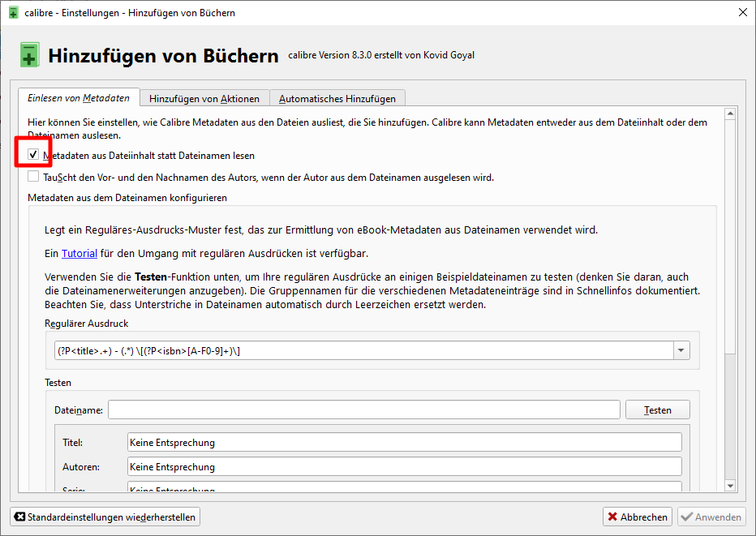The image size is (756, 536).
Task: Switch to 'Einlesen von Metadaten' tab
Action: (x=79, y=98)
